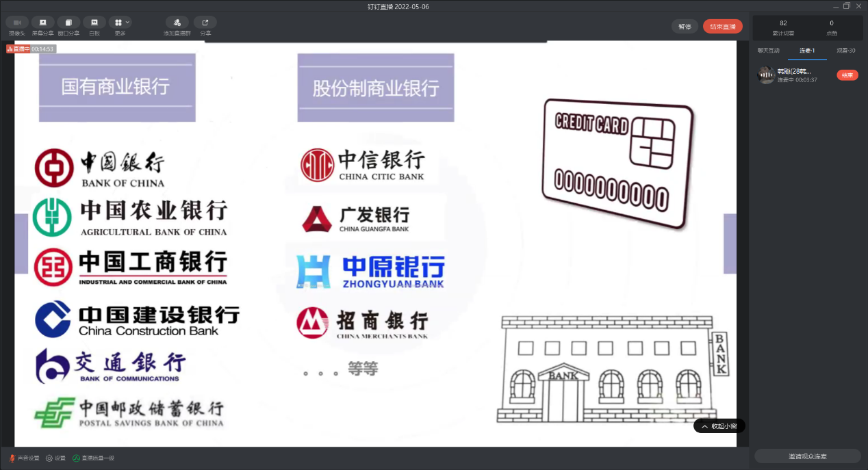Image resolution: width=868 pixels, height=470 pixels.
Task: Open the settings (设置) gear icon
Action: 55,458
